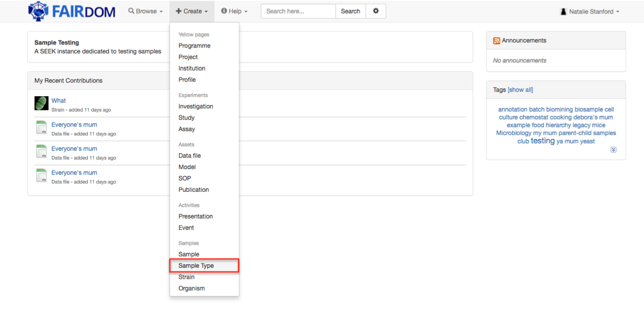
Task: Expand the Tags cloud with the chevron
Action: point(613,149)
